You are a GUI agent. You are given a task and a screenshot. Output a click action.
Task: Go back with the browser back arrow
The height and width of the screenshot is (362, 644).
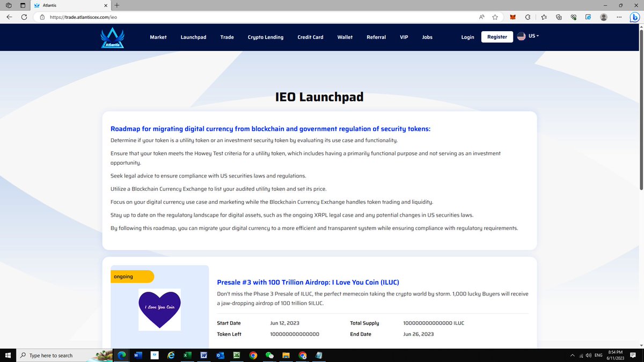[9, 17]
